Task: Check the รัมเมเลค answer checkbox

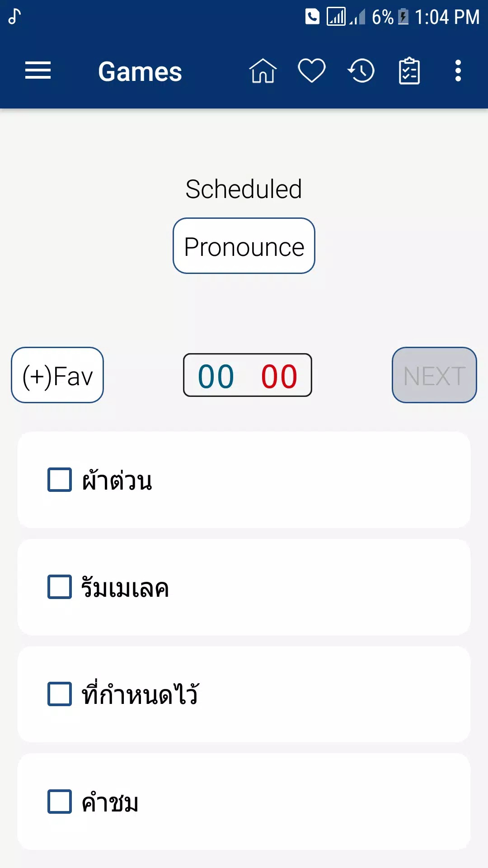Action: coord(60,587)
